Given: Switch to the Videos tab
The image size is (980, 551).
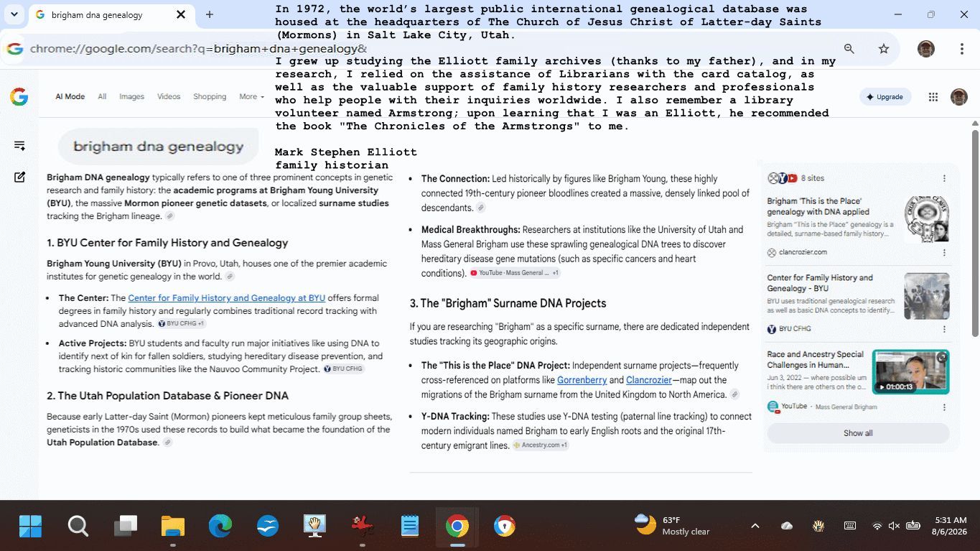Looking at the screenshot, I should coord(169,96).
